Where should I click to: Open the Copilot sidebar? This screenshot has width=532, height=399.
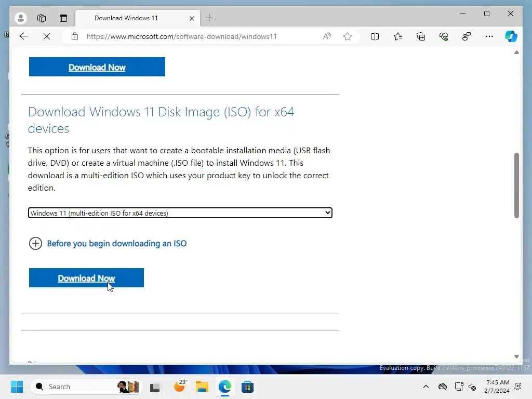click(511, 36)
